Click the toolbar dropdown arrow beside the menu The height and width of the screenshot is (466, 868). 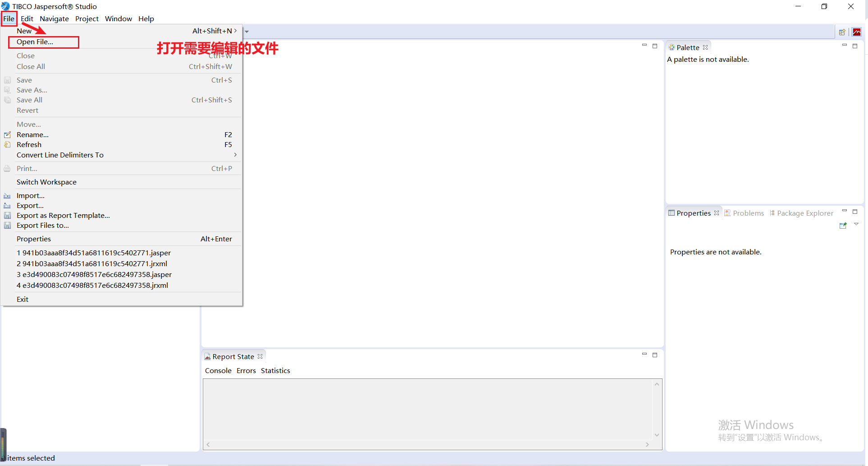(247, 32)
